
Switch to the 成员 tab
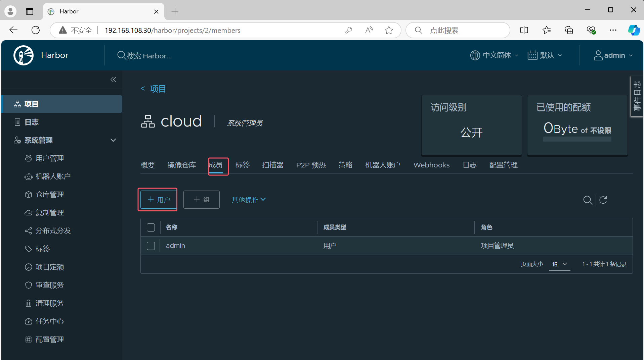pyautogui.click(x=216, y=165)
